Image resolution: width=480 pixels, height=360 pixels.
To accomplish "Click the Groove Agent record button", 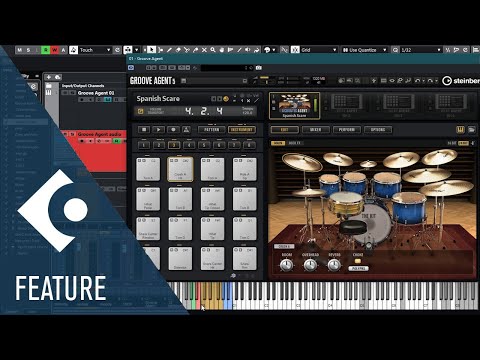I will click(x=173, y=130).
